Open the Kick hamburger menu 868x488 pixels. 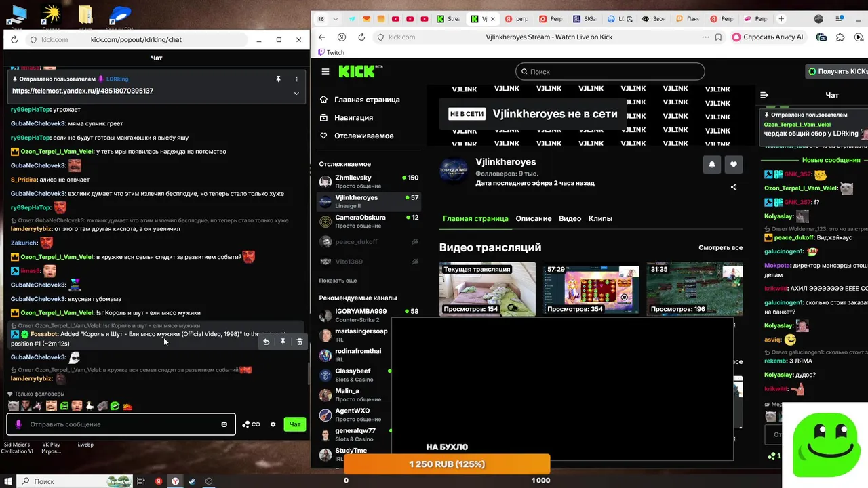tap(325, 71)
